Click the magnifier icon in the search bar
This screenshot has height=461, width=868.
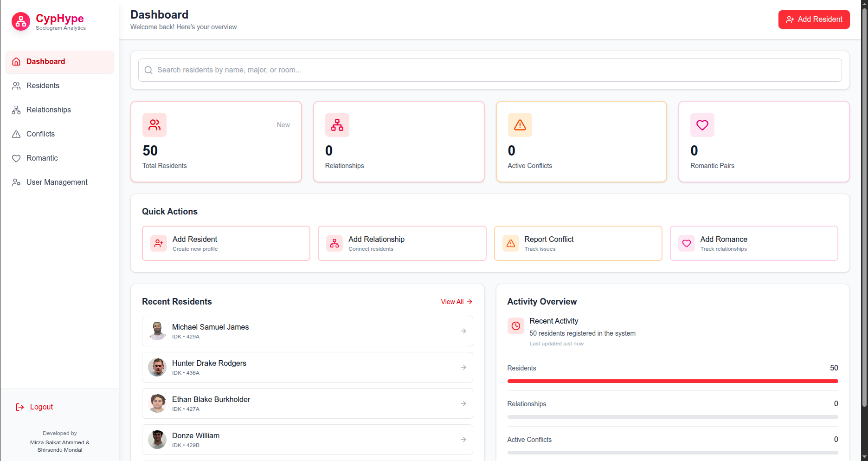[x=148, y=70]
